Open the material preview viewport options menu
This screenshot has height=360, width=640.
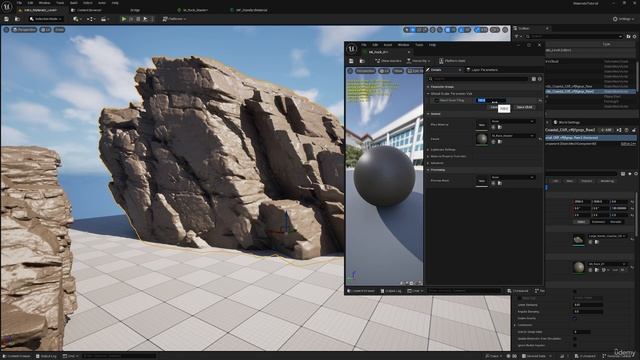click(x=350, y=71)
